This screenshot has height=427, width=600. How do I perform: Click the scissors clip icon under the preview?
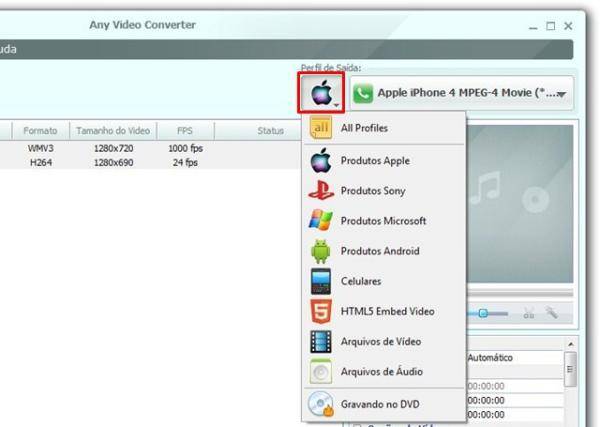529,313
